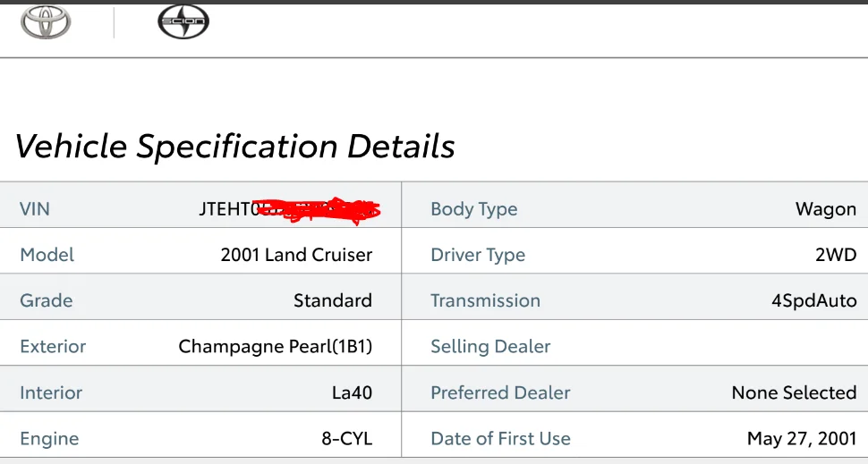Click the Exterior field label
This screenshot has height=464, width=868.
(53, 347)
